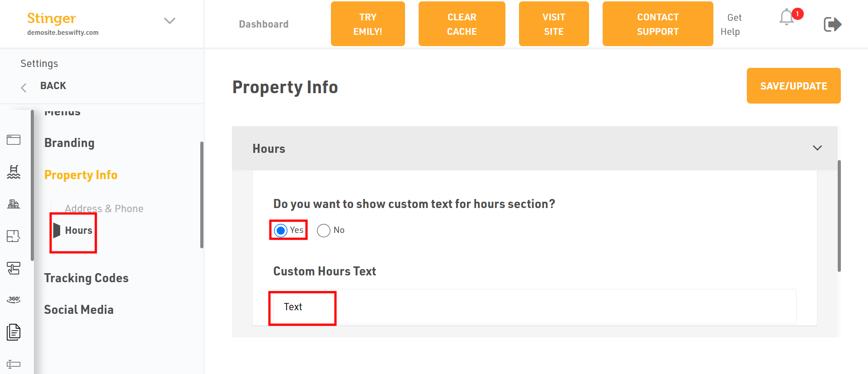Open the Branding settings menu item

coord(70,143)
